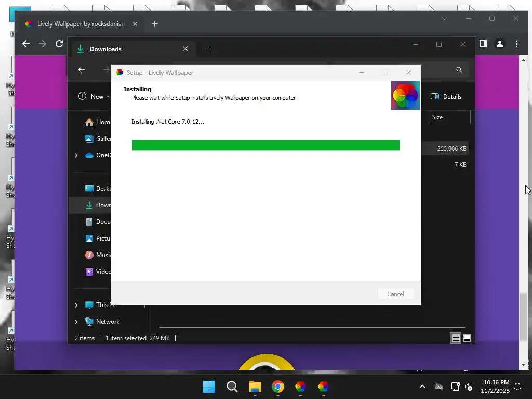
Task: Open Pictures folder in sidebar
Action: pos(98,238)
